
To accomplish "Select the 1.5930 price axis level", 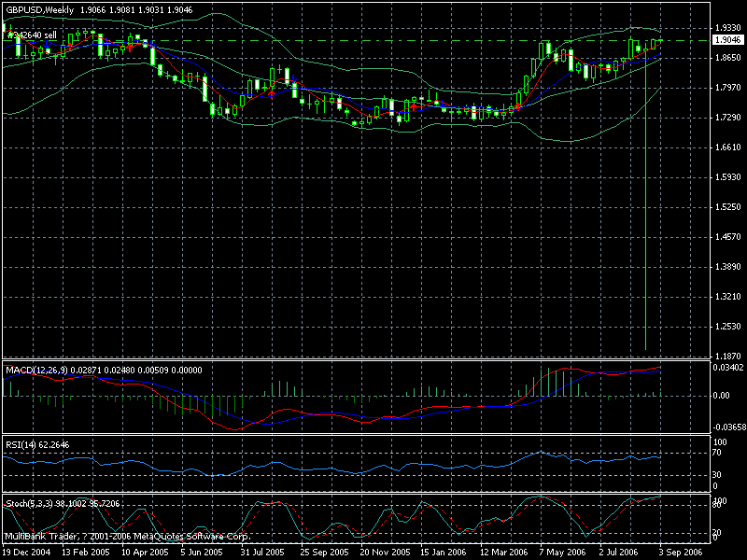I will [726, 177].
